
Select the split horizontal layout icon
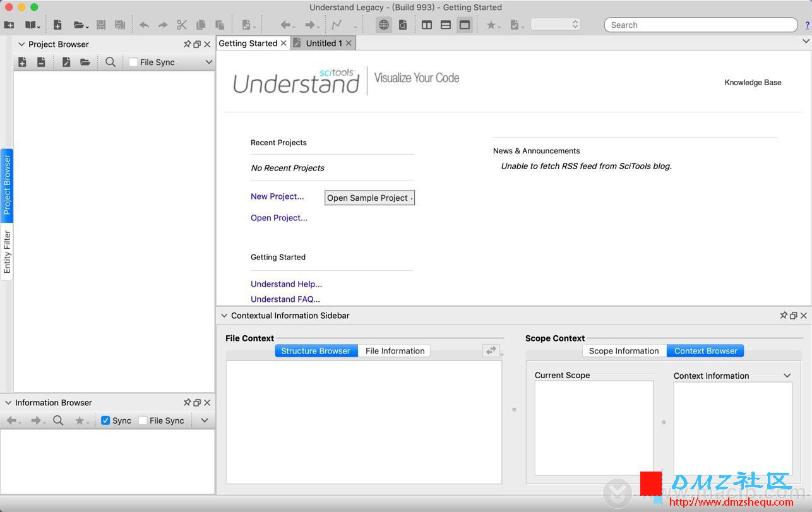(446, 25)
